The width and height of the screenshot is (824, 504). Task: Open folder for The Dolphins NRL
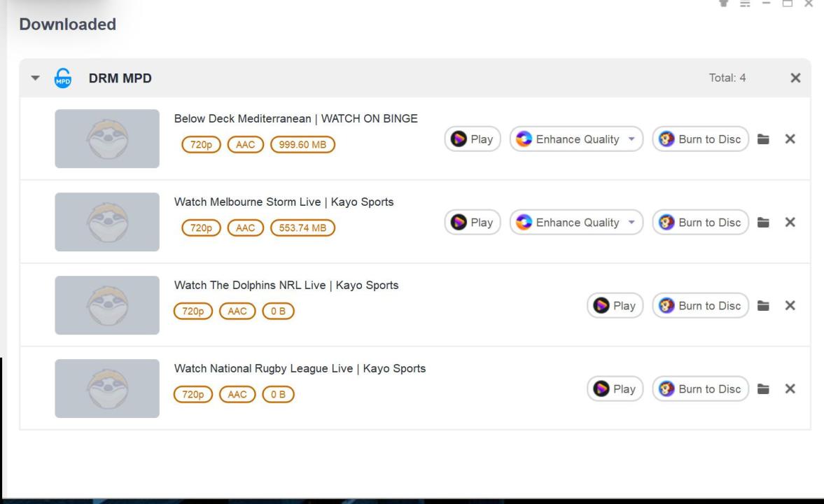point(764,306)
